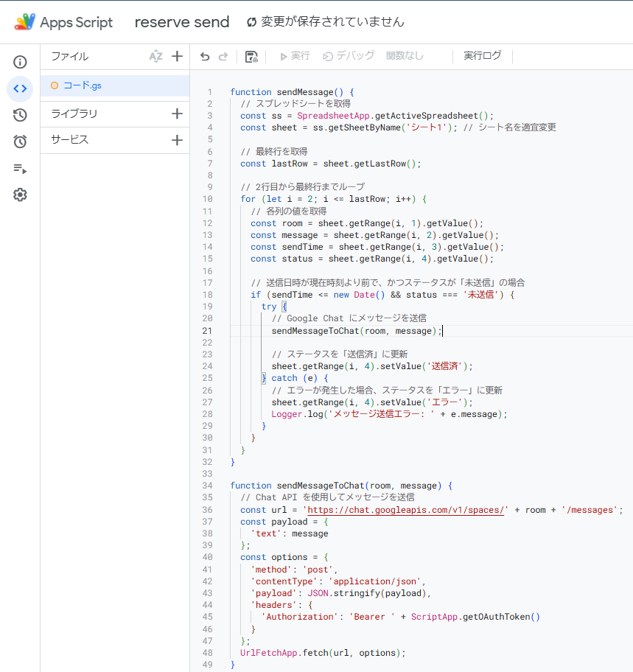Open the project Overview info icon

pos(20,62)
